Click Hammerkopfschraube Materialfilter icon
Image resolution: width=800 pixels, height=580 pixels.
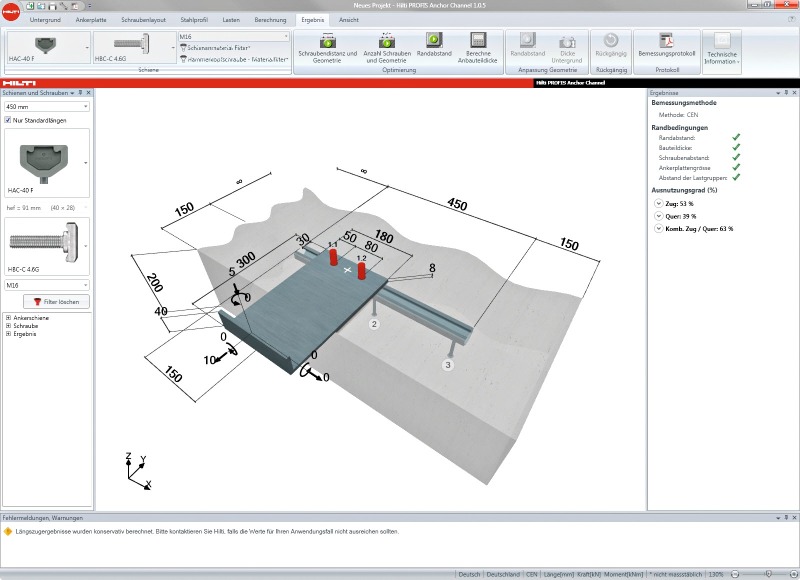(x=184, y=59)
